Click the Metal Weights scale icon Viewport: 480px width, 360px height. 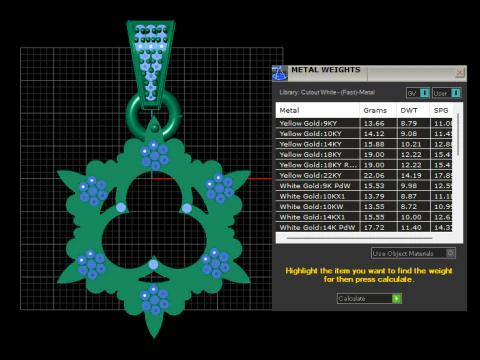click(279, 73)
